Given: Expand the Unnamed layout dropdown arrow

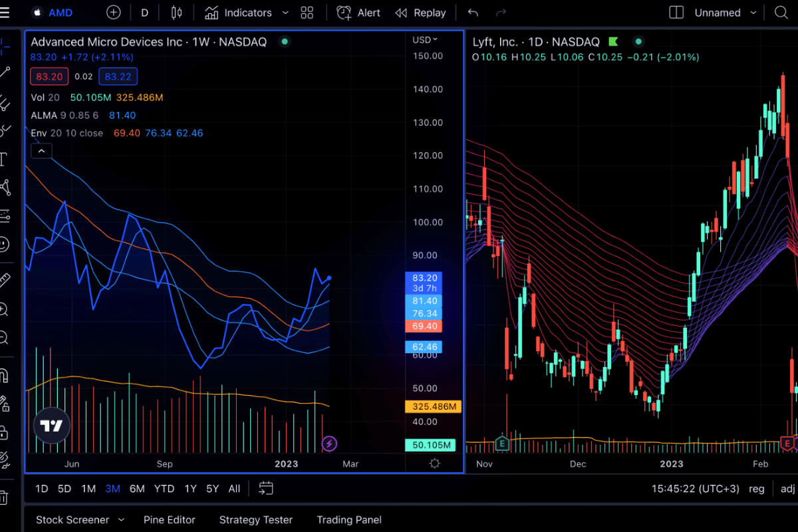Looking at the screenshot, I should tap(753, 13).
